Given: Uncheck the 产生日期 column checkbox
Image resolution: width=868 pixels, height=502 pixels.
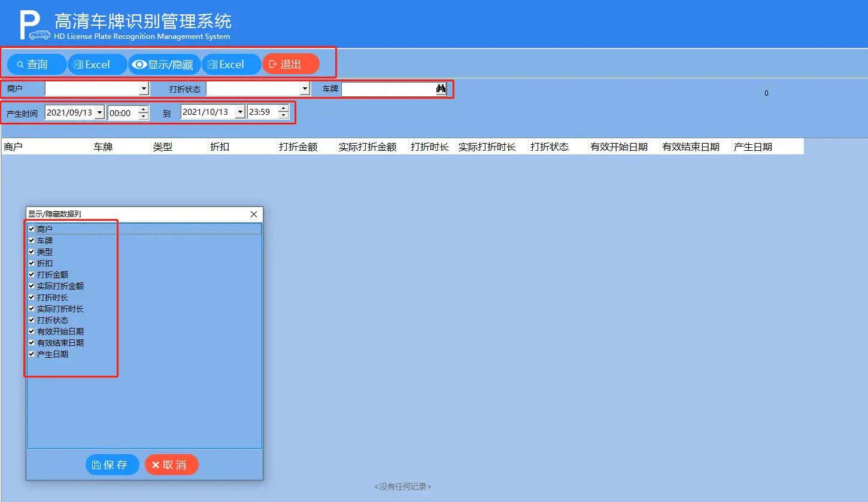Looking at the screenshot, I should coord(32,354).
